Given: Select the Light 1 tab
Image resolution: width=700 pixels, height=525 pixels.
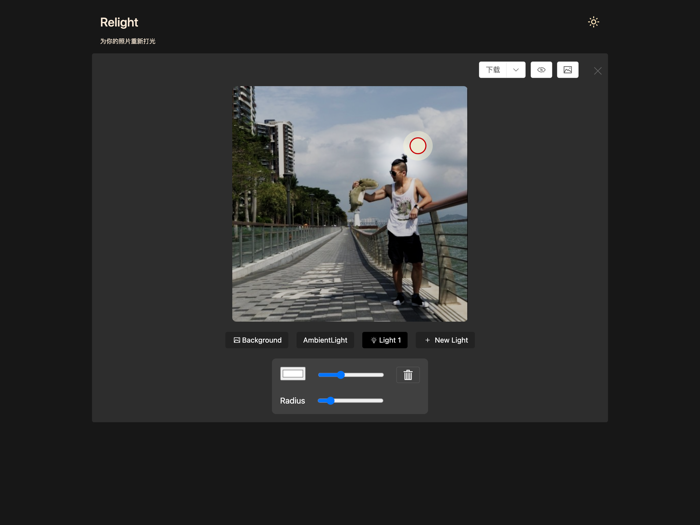Looking at the screenshot, I should [385, 340].
